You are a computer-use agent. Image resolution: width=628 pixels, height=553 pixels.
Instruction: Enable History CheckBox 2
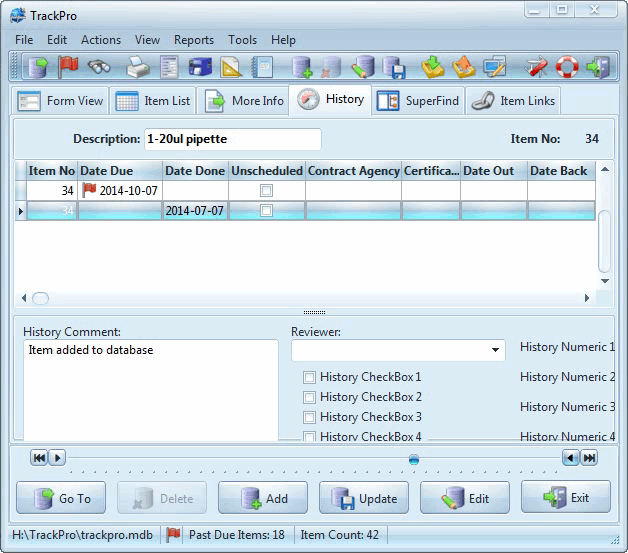309,397
